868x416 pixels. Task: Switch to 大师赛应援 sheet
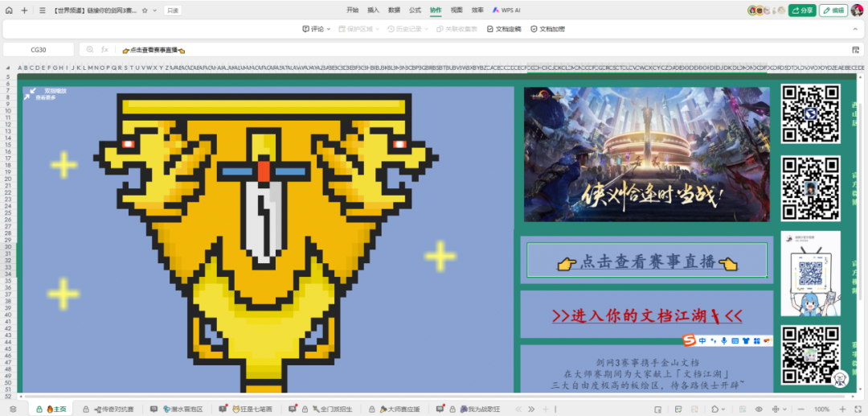[x=395, y=409]
